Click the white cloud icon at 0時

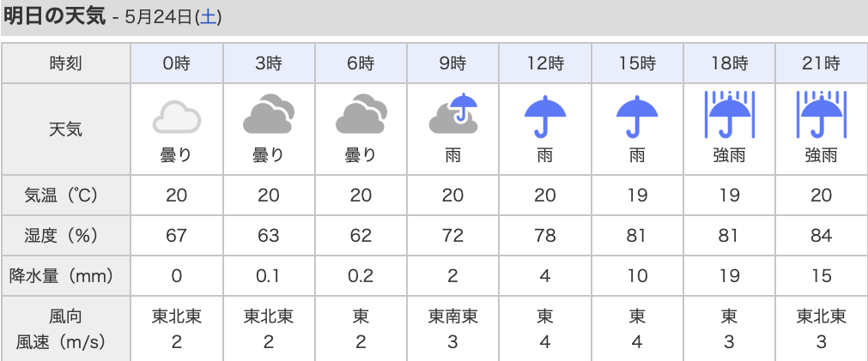pos(177,117)
